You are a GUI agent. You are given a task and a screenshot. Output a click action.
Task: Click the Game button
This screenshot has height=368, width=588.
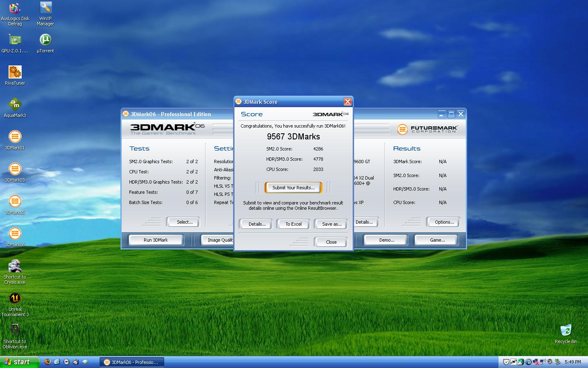437,240
